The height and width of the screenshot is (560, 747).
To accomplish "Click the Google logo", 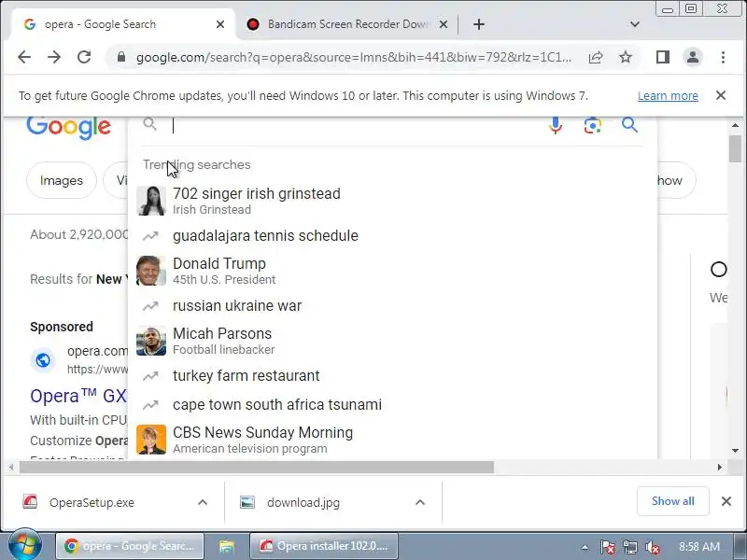I will (68, 128).
